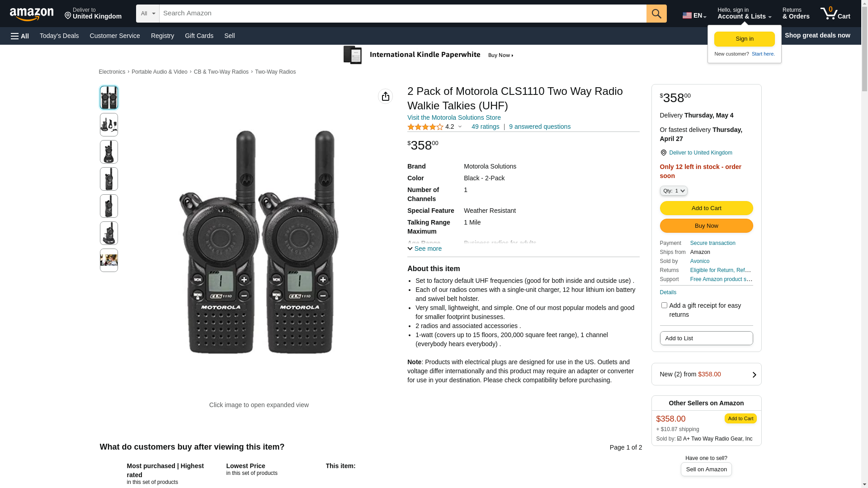Open Gift Cards navigation item
Viewport: 868px width, 488px height.
(x=199, y=36)
